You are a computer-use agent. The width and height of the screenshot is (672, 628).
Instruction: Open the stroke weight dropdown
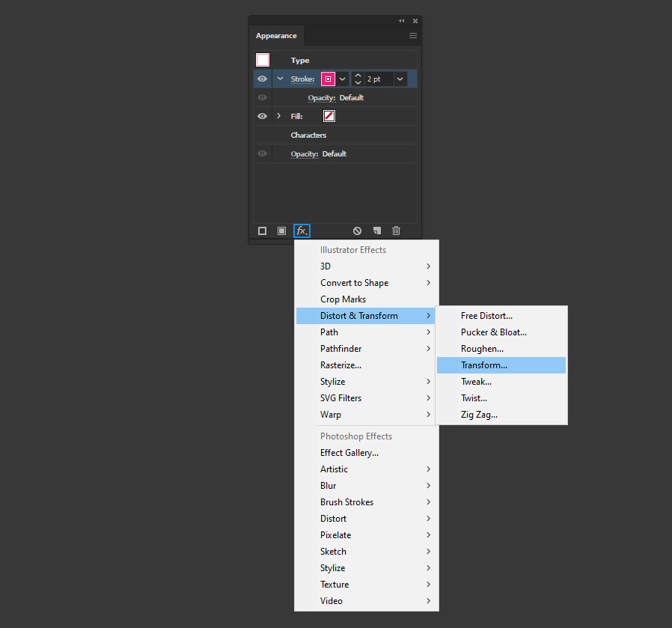click(400, 79)
